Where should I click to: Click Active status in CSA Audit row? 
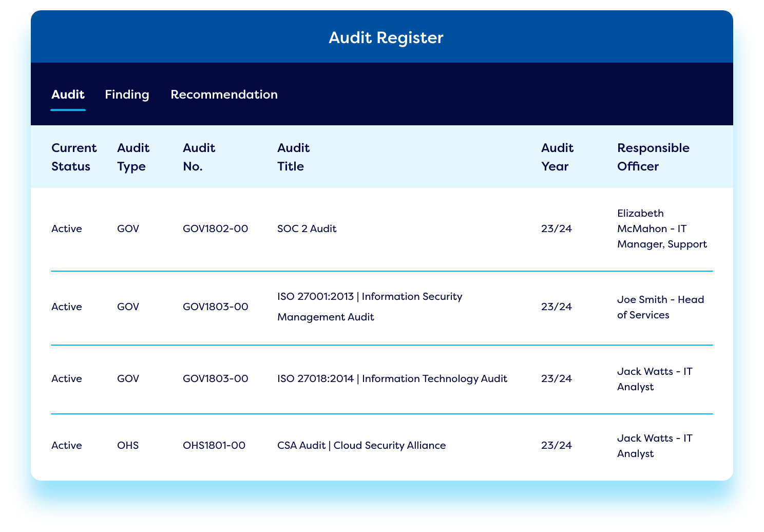click(x=67, y=445)
